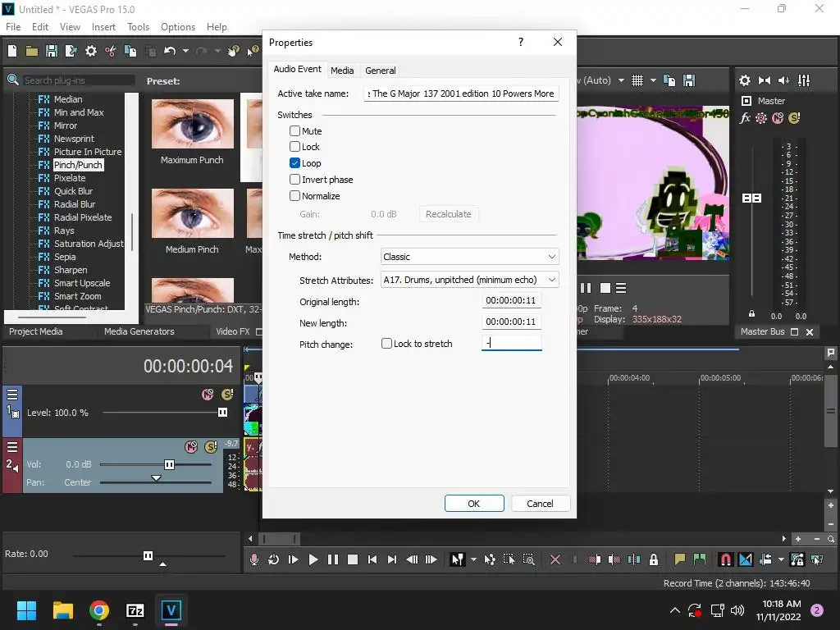Toggle the Master fader lock icon
Viewport: 840px width, 630px height.
click(751, 314)
